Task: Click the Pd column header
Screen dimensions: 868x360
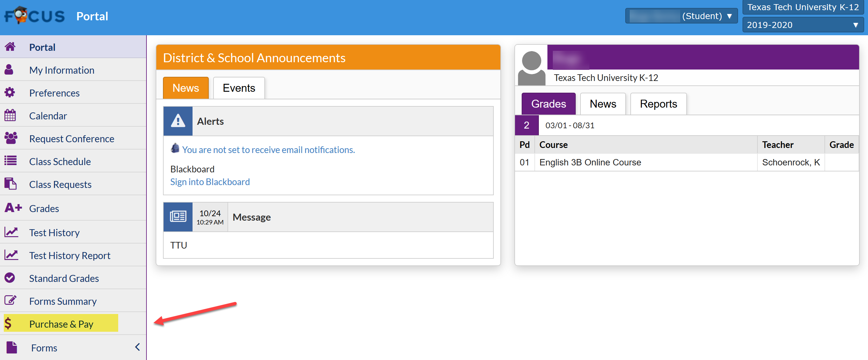Action: (x=524, y=144)
